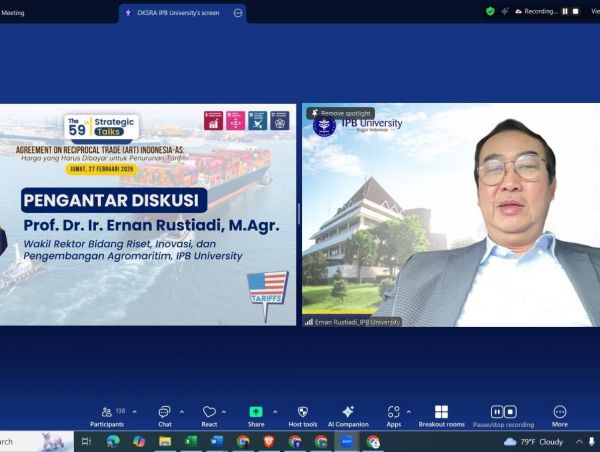This screenshot has height=452, width=600.
Task: Expand the Chat options chevron
Action: 182,412
